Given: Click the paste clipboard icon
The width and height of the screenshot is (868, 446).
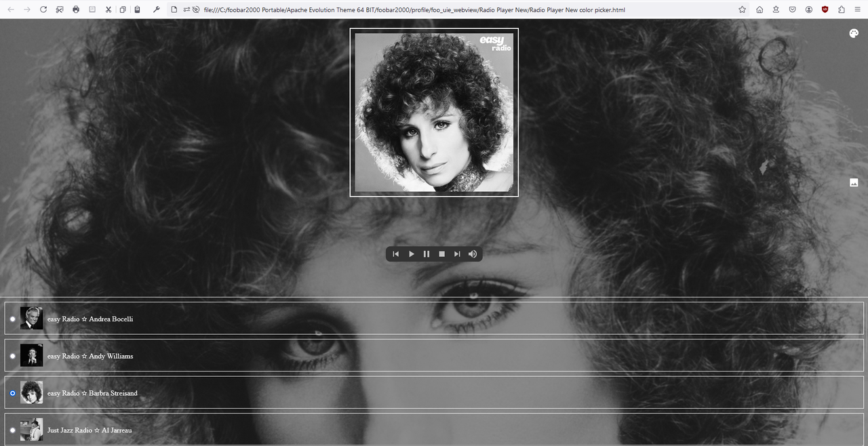Looking at the screenshot, I should [138, 9].
